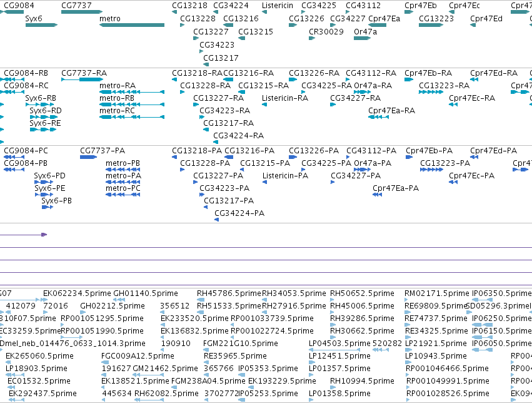Click the RM02171.5prime EST label
Screen dimensions: 532x403
pyautogui.click(x=436, y=293)
